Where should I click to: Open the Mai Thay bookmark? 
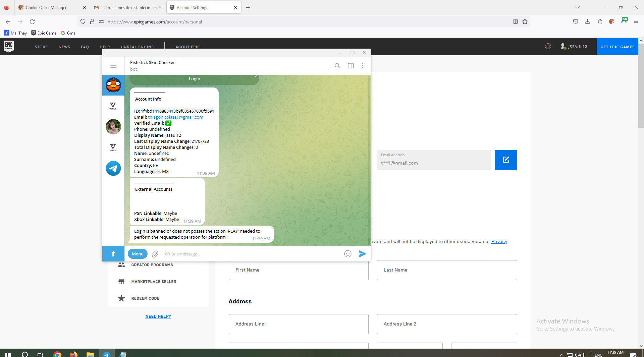coord(15,33)
